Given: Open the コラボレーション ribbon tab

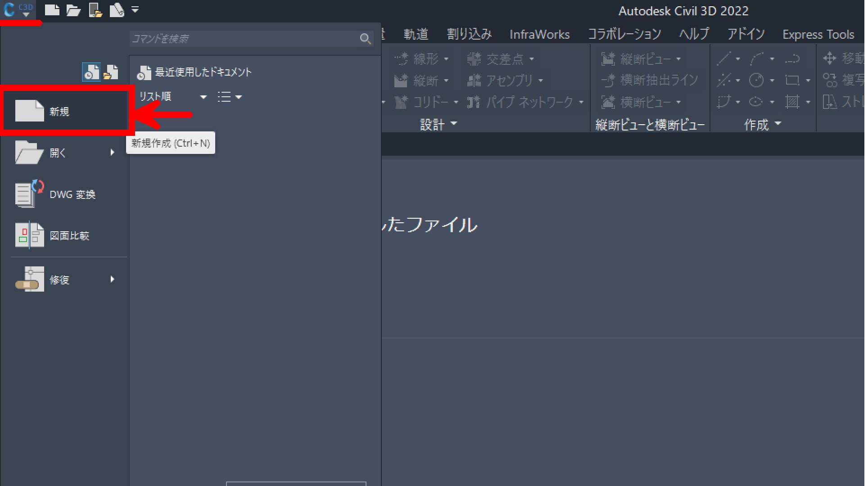Looking at the screenshot, I should pyautogui.click(x=624, y=34).
